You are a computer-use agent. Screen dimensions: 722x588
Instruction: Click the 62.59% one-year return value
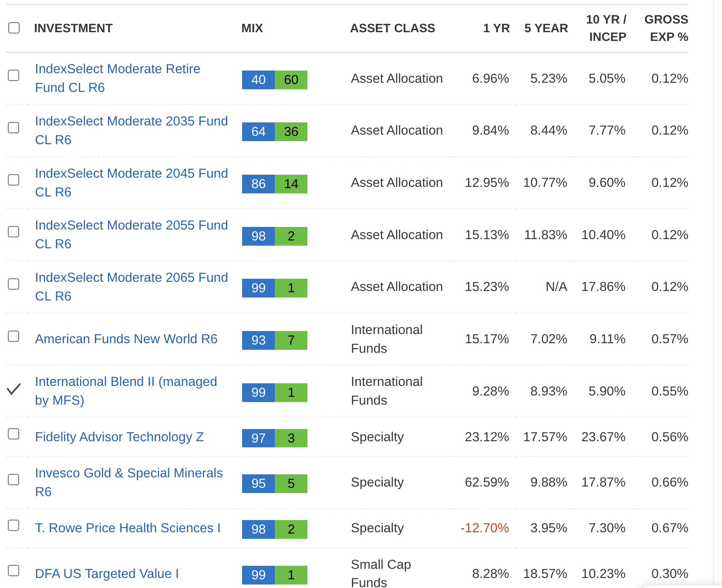point(487,482)
